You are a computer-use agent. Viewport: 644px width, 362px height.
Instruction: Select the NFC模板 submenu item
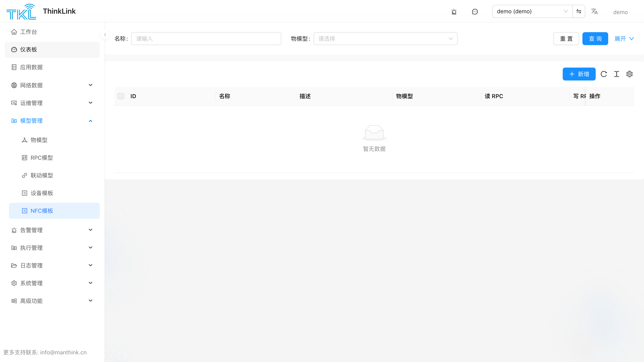coord(54,211)
